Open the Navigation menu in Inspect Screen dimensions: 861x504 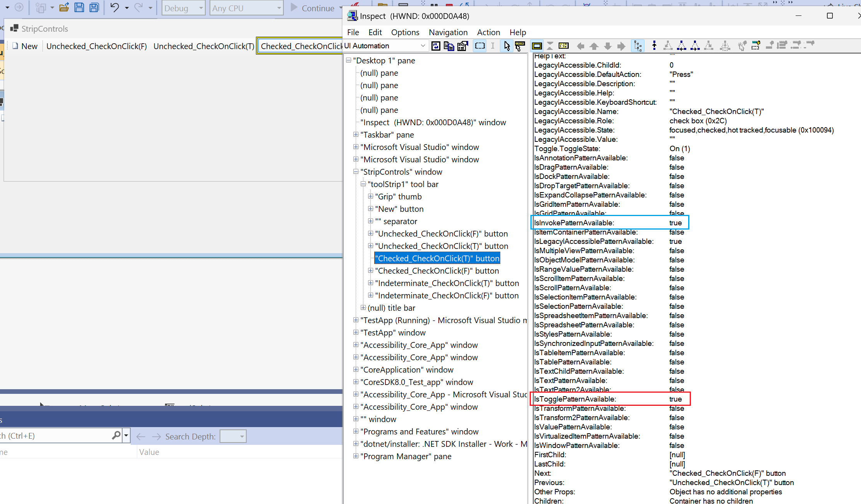click(448, 32)
